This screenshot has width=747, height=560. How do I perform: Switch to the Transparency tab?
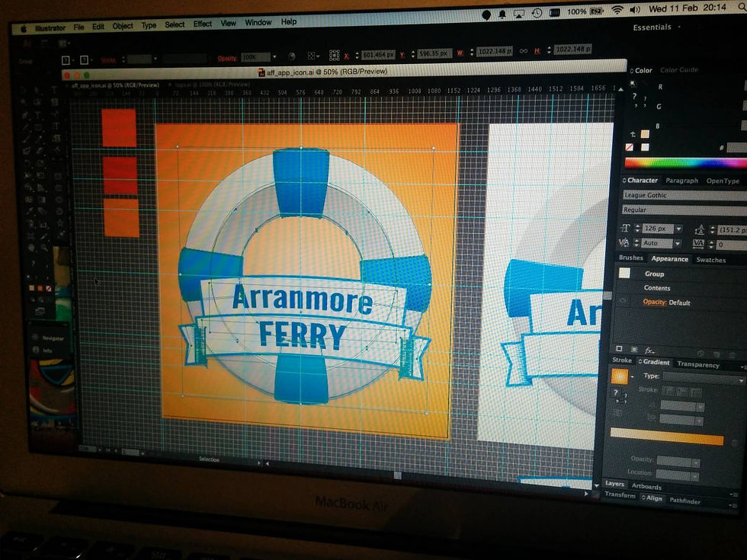point(698,364)
